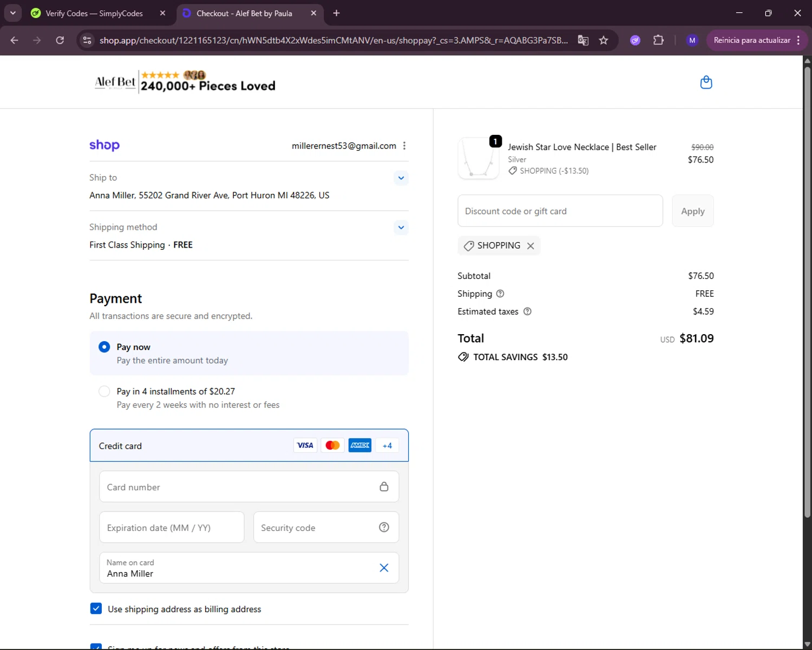This screenshot has height=650, width=812.
Task: Click the Mastercard icon
Action: point(332,445)
